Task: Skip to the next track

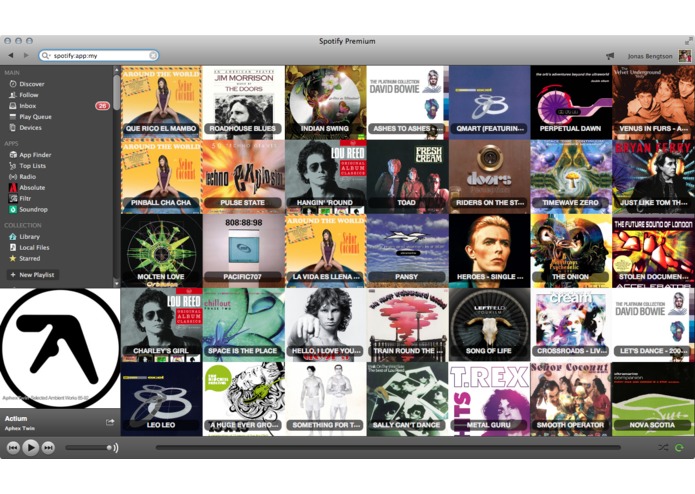Action: [48, 448]
